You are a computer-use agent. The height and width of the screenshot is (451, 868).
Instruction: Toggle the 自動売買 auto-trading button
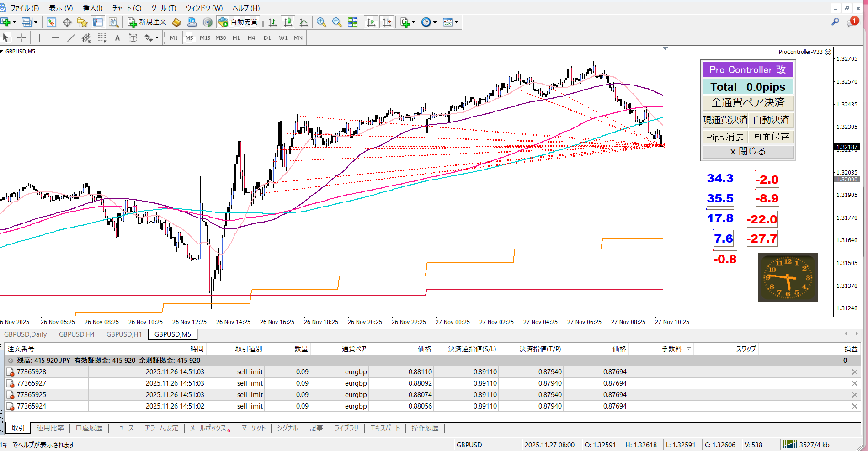[x=238, y=22]
